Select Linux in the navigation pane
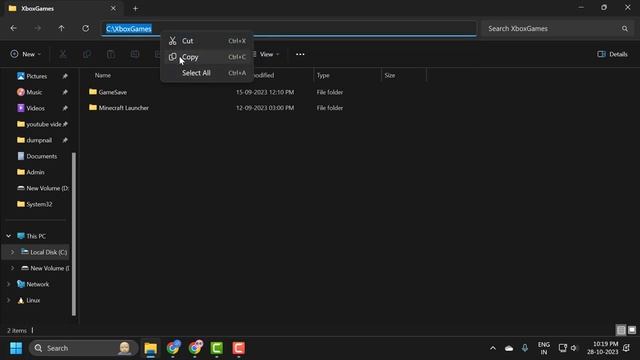640x360 pixels. coord(33,300)
